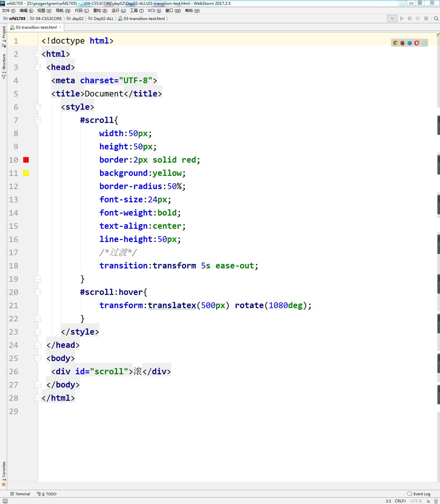The height and width of the screenshot is (504, 440).
Task: Open file in Chrome browser
Action: [395, 43]
